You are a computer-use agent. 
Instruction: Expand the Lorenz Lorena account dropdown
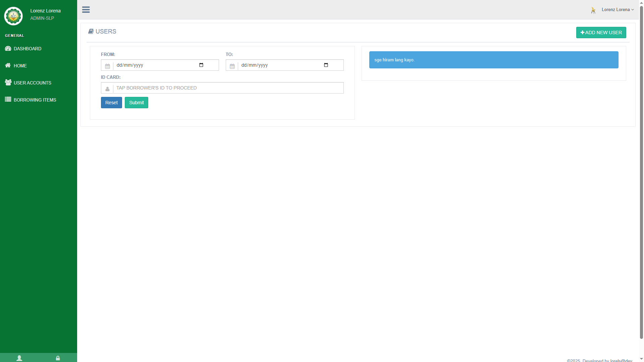[x=618, y=10]
